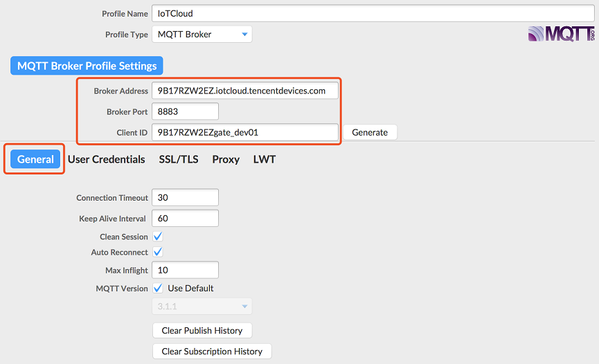The height and width of the screenshot is (364, 599).
Task: Click Clear Subscription History button
Action: 212,352
